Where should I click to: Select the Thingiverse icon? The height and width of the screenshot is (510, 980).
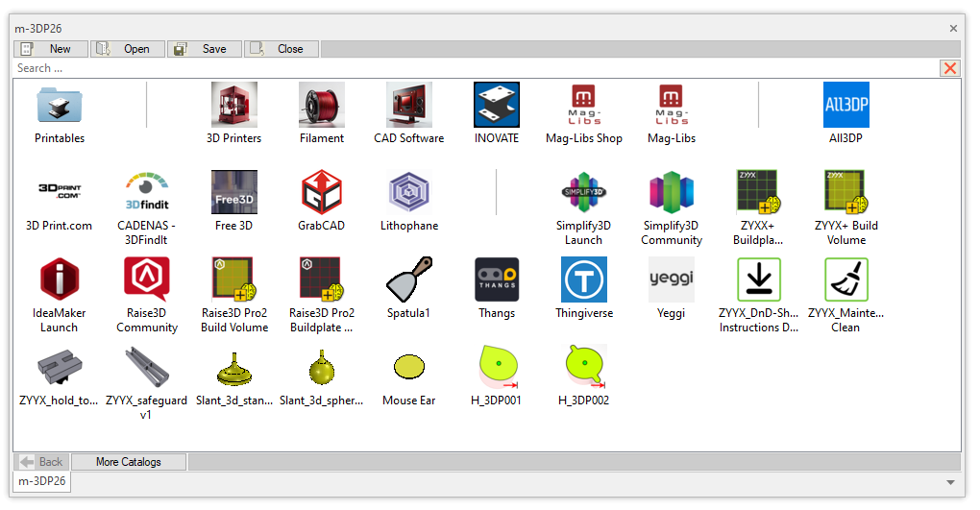pos(583,280)
